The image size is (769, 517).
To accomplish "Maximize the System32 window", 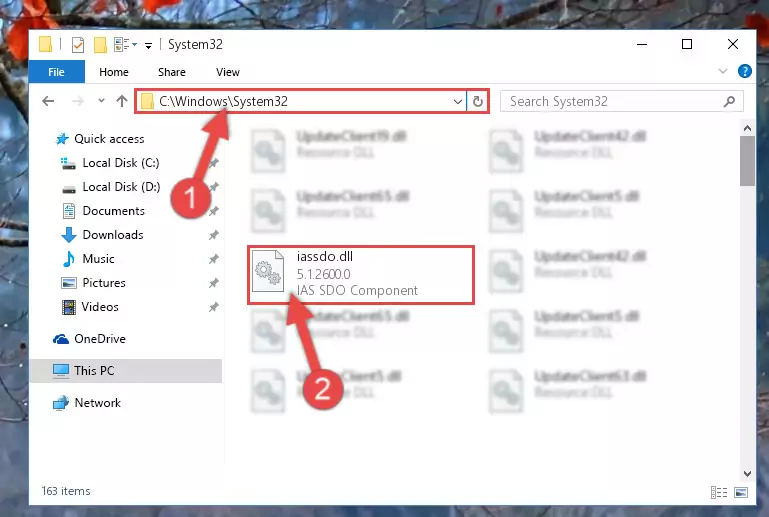I will 687,45.
